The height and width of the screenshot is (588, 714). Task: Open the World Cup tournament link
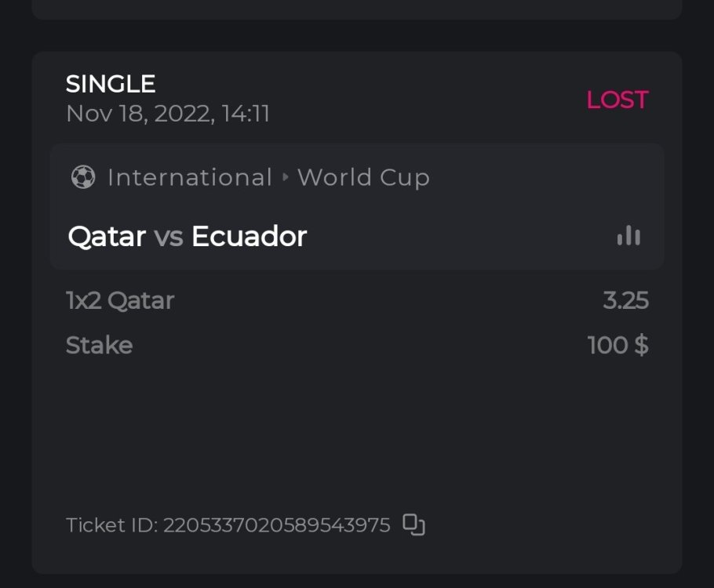(363, 178)
